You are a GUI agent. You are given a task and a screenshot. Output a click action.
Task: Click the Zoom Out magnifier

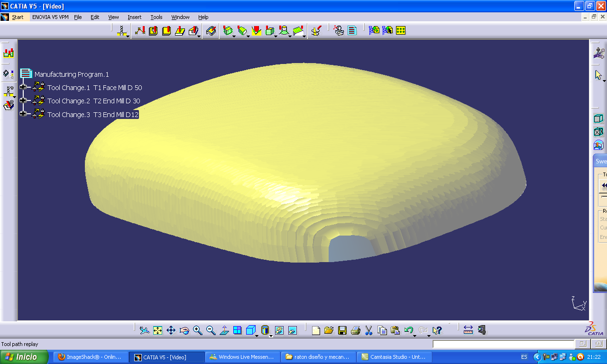[211, 330]
